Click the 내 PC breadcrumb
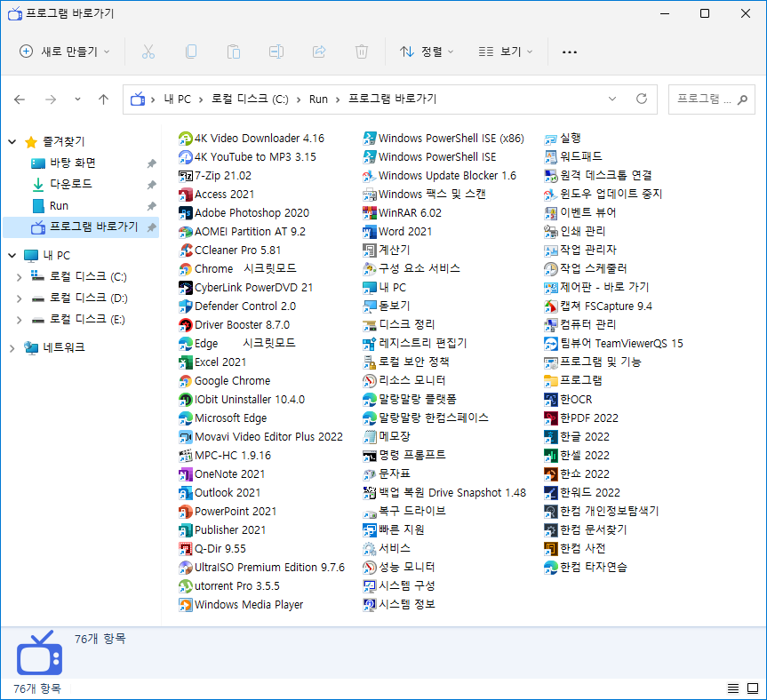The width and height of the screenshot is (767, 700). click(177, 99)
